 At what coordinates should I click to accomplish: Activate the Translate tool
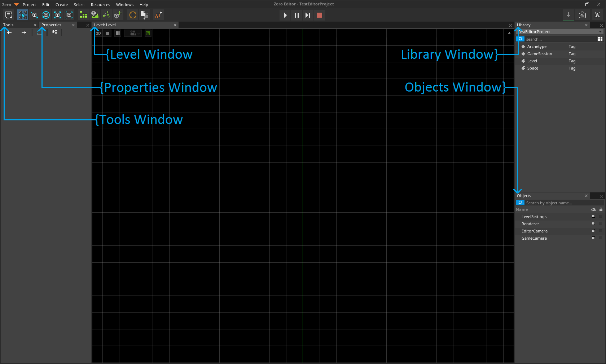(x=34, y=15)
